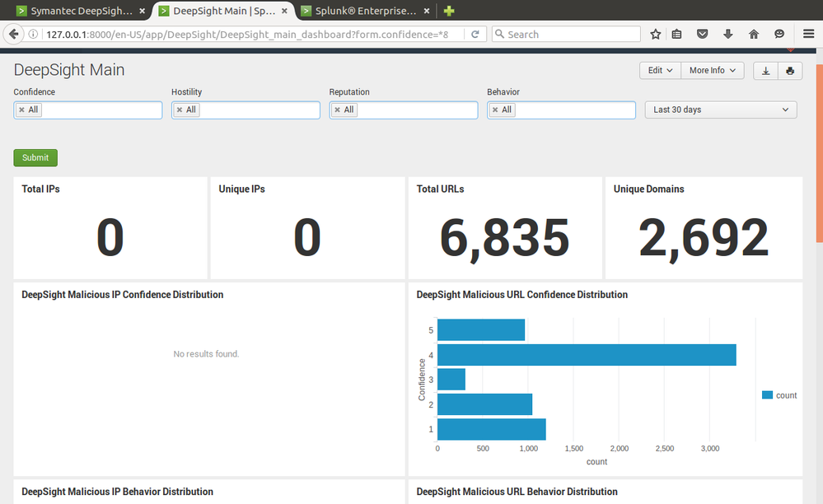This screenshot has height=504, width=823.
Task: Remove the All token from Behavior filter
Action: click(x=495, y=110)
